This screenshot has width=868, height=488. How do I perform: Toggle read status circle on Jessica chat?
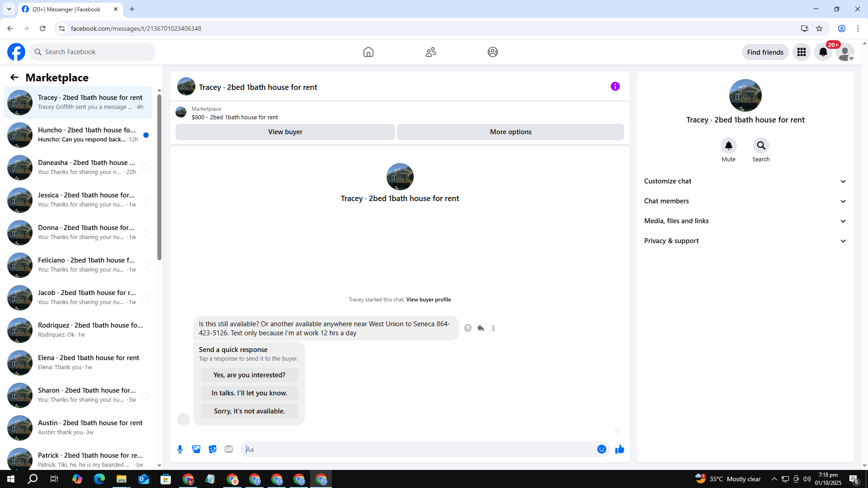[x=145, y=200]
